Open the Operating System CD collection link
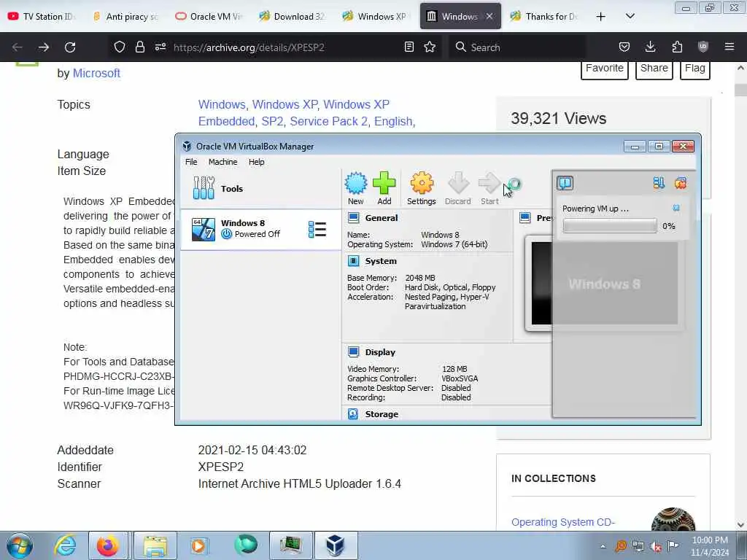Image resolution: width=747 pixels, height=560 pixels. click(563, 522)
